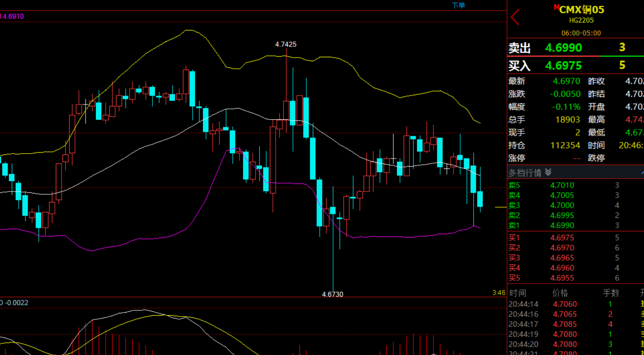Select the 卖5 row at 4.7010
The height and width of the screenshot is (355, 644).
575,185
